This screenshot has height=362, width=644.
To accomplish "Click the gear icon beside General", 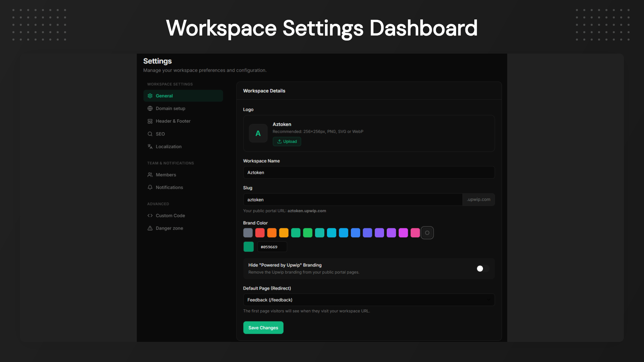I will point(150,96).
